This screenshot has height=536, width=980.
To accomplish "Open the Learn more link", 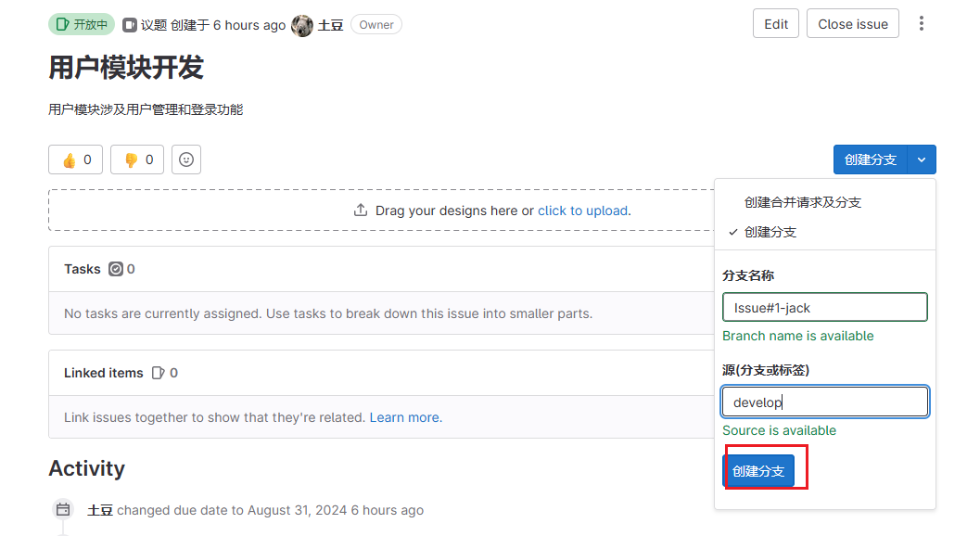I will tap(405, 417).
